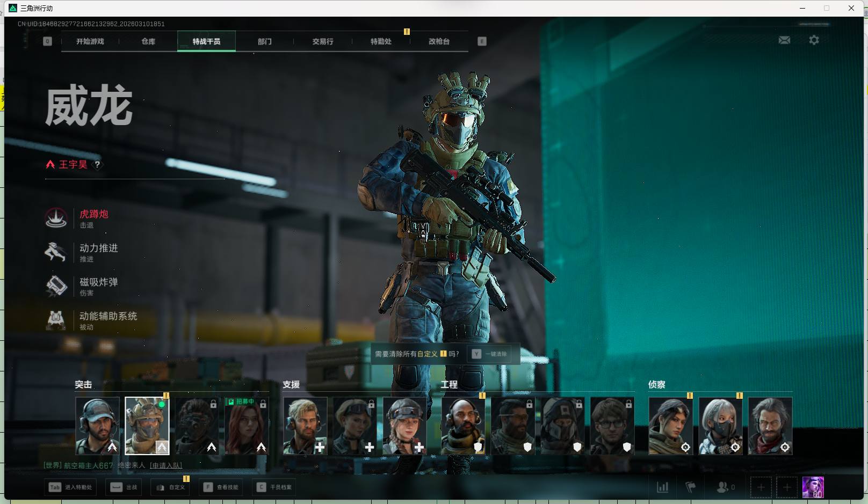This screenshot has height=504, width=868.
Task: Click the 申请入队 link in world chat
Action: [x=166, y=465]
